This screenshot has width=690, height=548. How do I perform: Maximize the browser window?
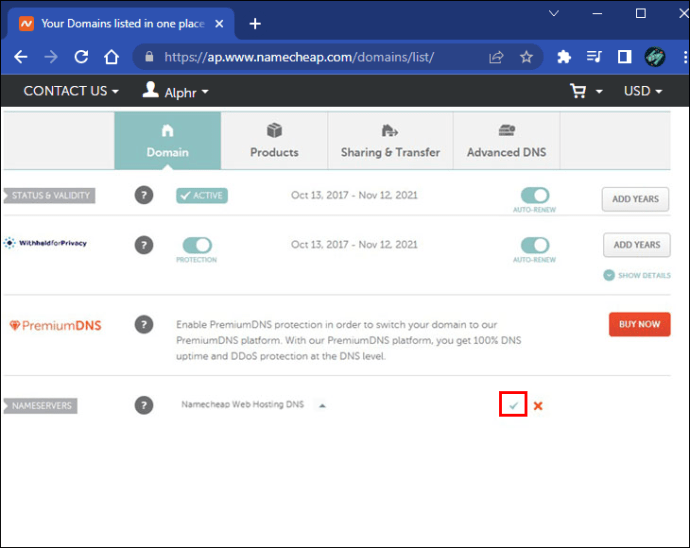coord(641,14)
